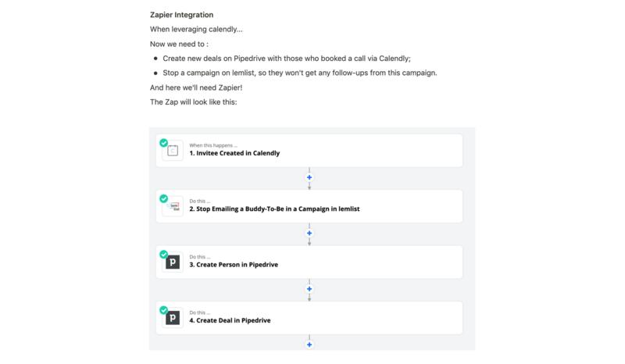
Task: Add a step below Invitee Created in Calendly
Action: (x=309, y=177)
